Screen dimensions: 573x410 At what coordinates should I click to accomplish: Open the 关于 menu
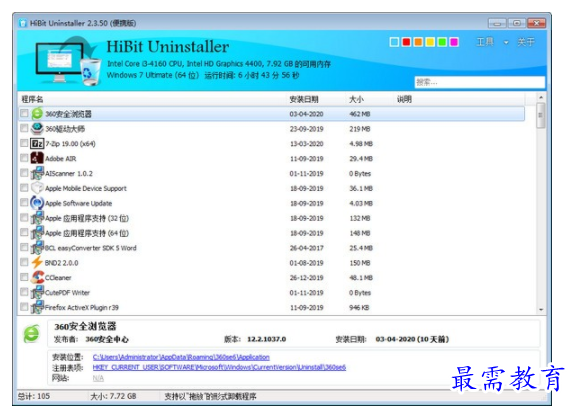point(525,42)
